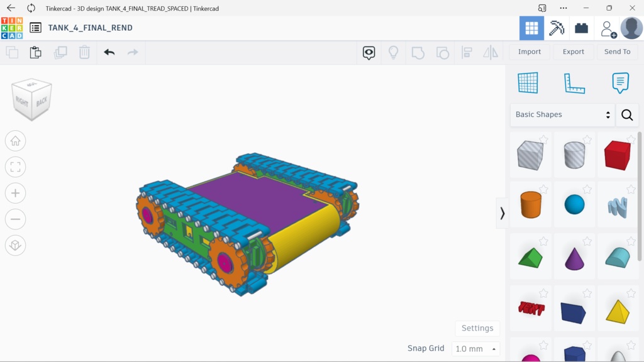Select the teal Round Roof shape
Viewport: 644px width, 362px height.
[618, 257]
